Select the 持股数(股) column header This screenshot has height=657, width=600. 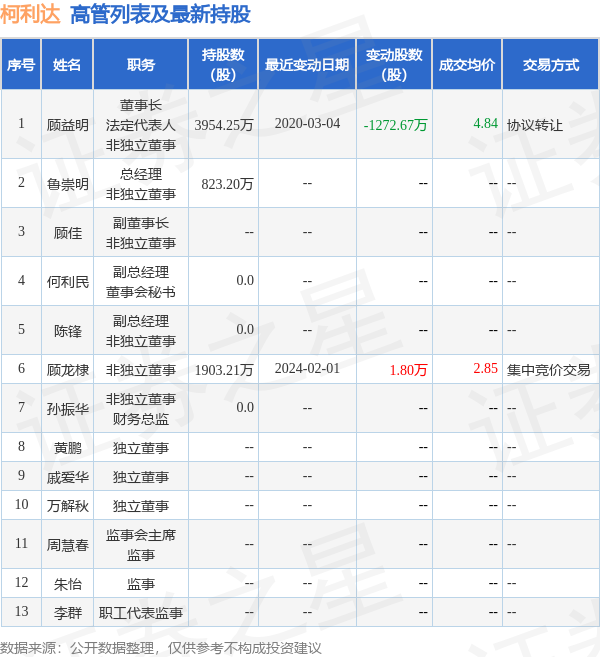(x=223, y=65)
